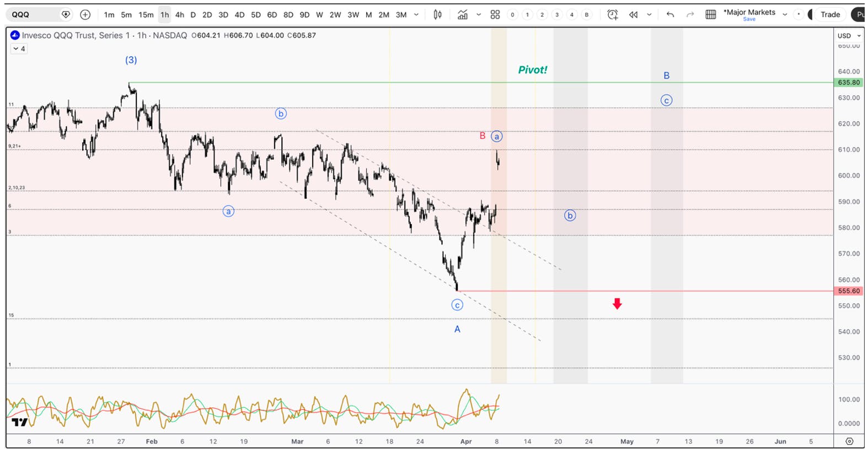The height and width of the screenshot is (454, 868).
Task: Open the USD currency dropdown
Action: point(849,36)
